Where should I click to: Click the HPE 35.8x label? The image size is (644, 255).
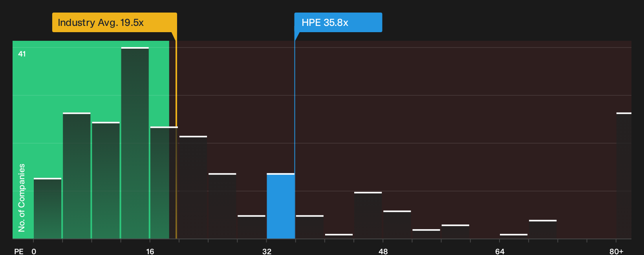point(338,22)
